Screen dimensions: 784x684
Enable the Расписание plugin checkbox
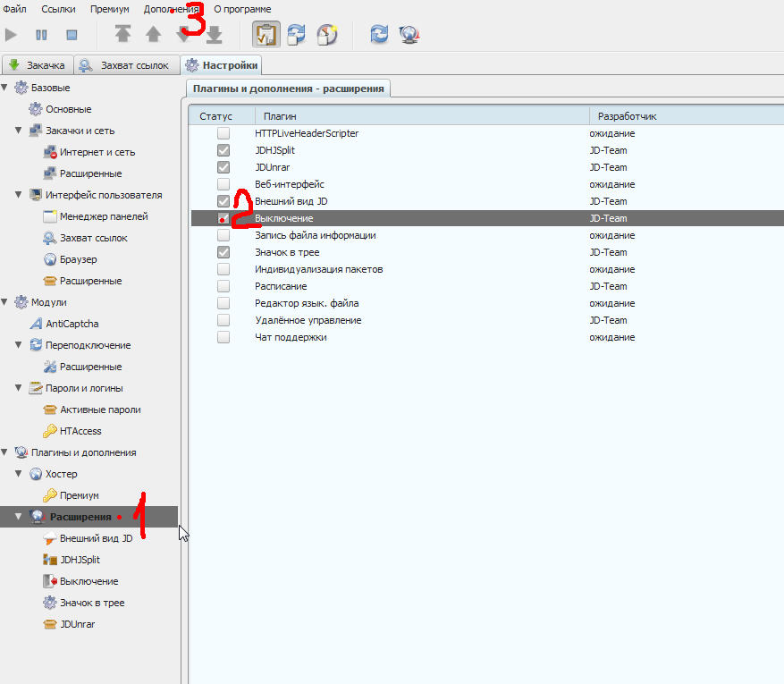click(x=223, y=286)
